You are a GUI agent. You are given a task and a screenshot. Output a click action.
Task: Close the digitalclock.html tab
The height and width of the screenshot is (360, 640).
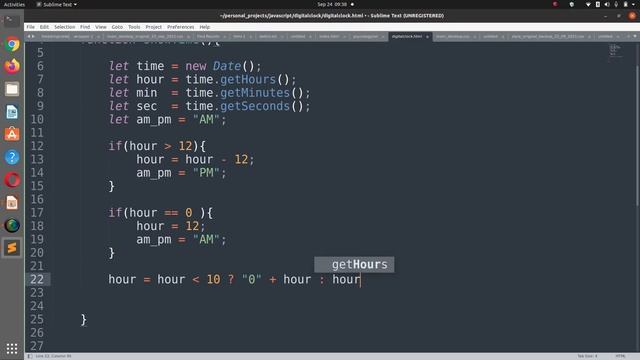[427, 37]
